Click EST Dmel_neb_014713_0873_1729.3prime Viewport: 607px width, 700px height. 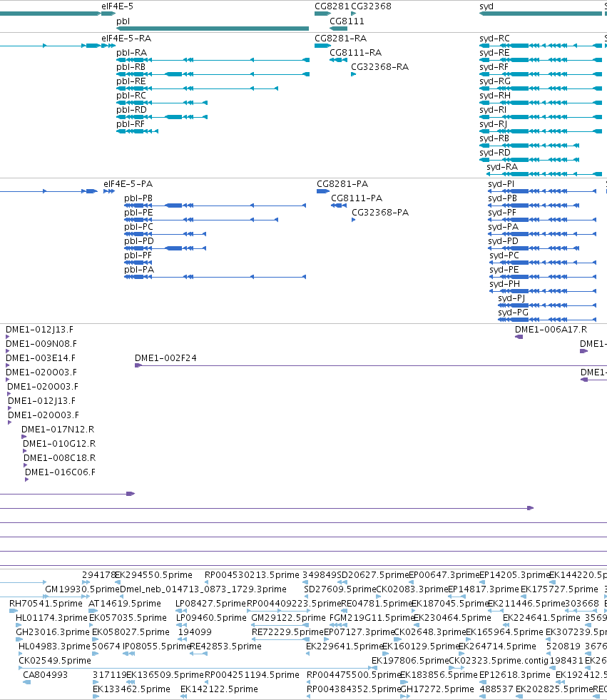point(121,597)
